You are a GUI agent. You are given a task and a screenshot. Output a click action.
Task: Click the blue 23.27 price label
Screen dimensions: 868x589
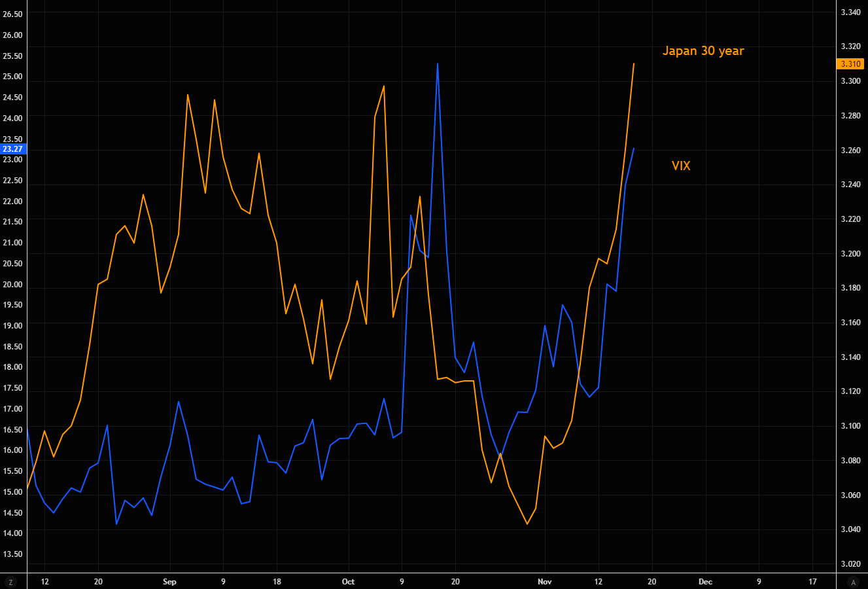[x=12, y=149]
